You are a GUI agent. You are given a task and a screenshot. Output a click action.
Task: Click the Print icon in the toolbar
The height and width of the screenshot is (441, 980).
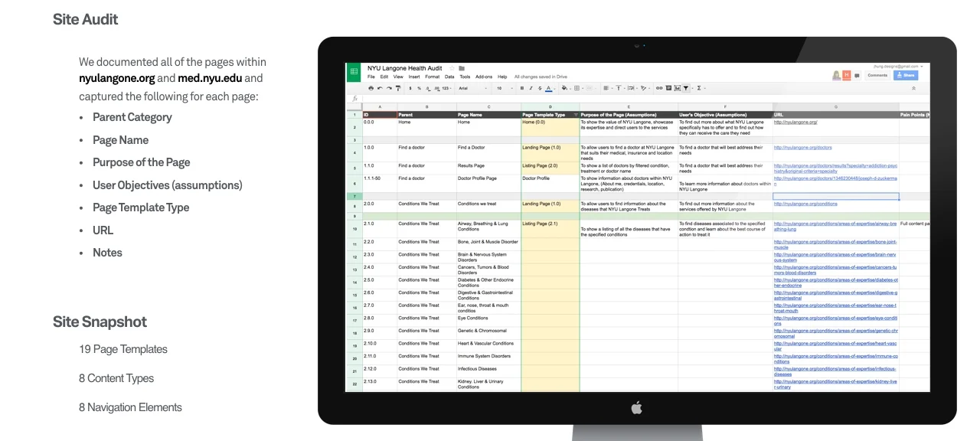click(371, 88)
